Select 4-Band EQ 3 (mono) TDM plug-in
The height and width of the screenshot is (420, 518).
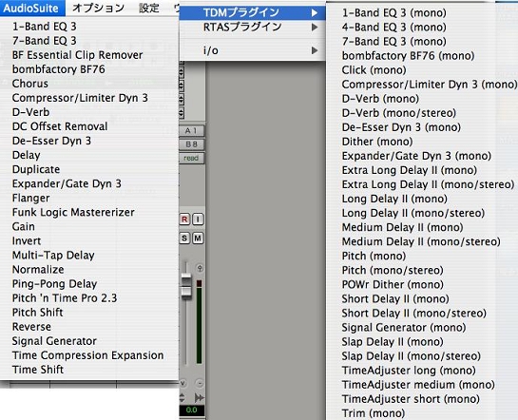pyautogui.click(x=394, y=27)
